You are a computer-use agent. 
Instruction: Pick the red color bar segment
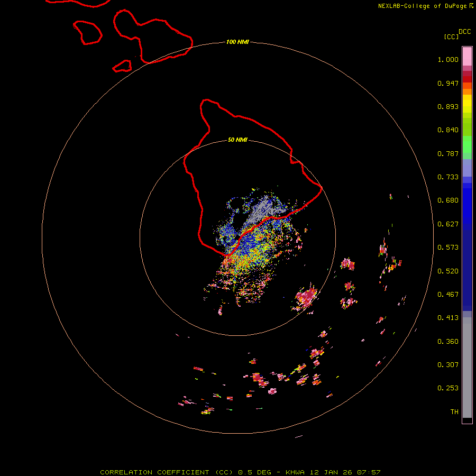[467, 79]
